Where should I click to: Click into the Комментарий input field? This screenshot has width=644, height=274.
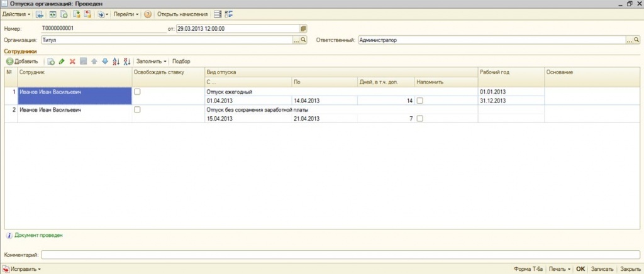coord(340,255)
